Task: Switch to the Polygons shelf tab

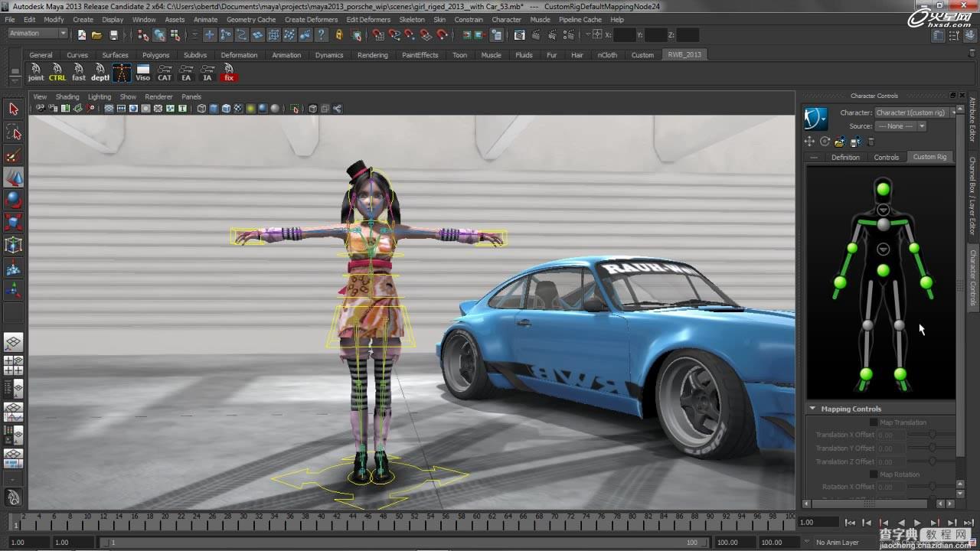Action: [x=155, y=55]
